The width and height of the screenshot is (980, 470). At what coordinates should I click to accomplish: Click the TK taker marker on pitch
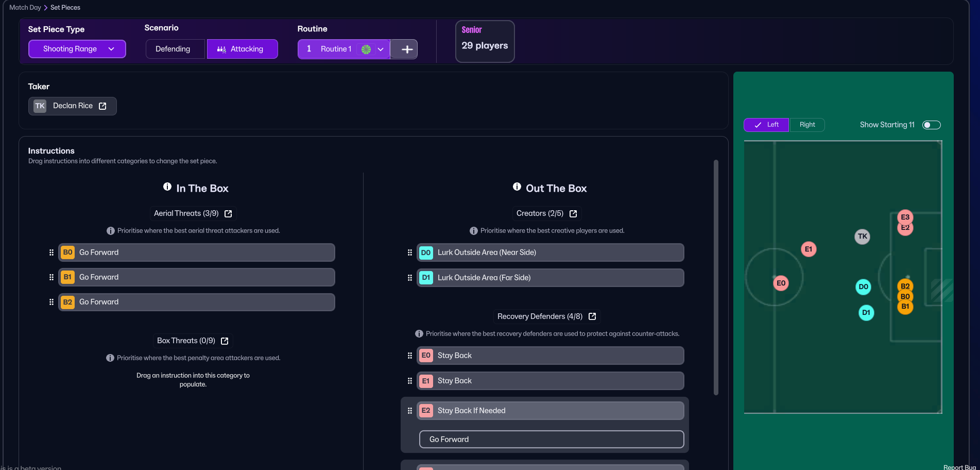click(x=862, y=237)
